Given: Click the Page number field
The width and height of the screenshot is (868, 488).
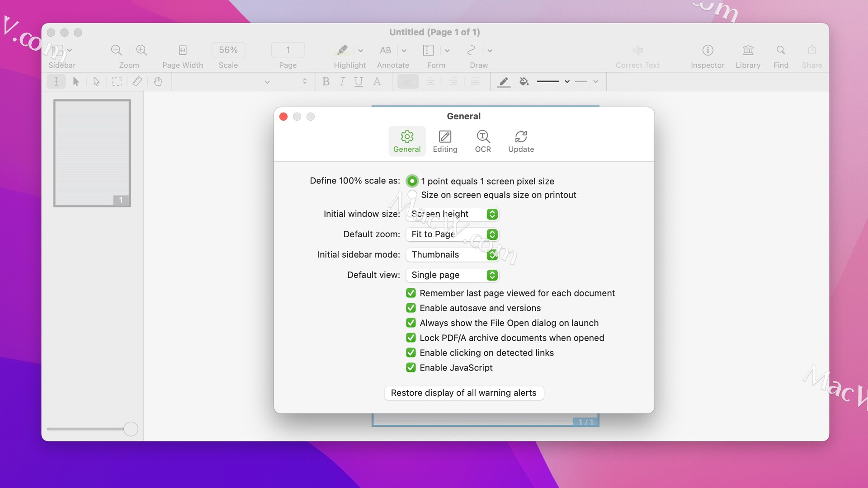Looking at the screenshot, I should pyautogui.click(x=288, y=50).
